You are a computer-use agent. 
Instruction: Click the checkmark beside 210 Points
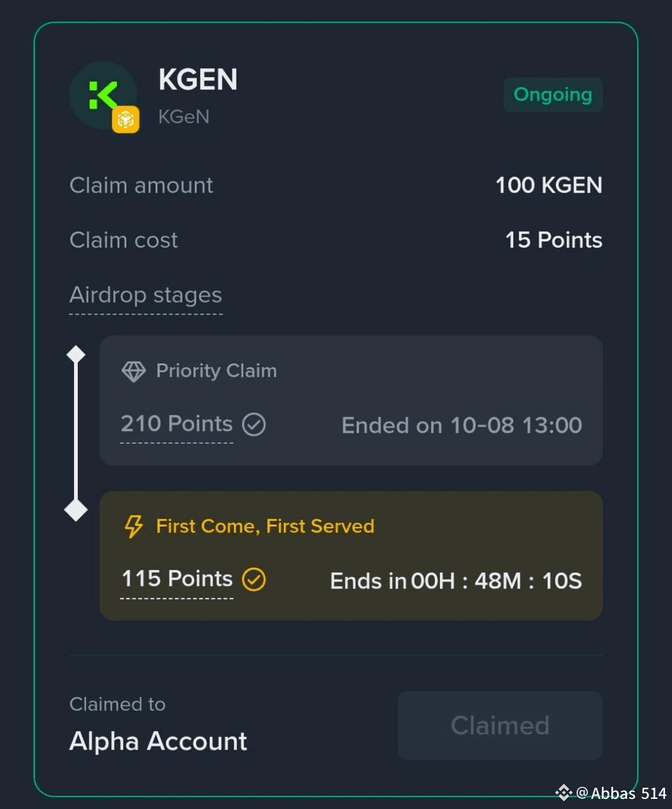click(254, 424)
